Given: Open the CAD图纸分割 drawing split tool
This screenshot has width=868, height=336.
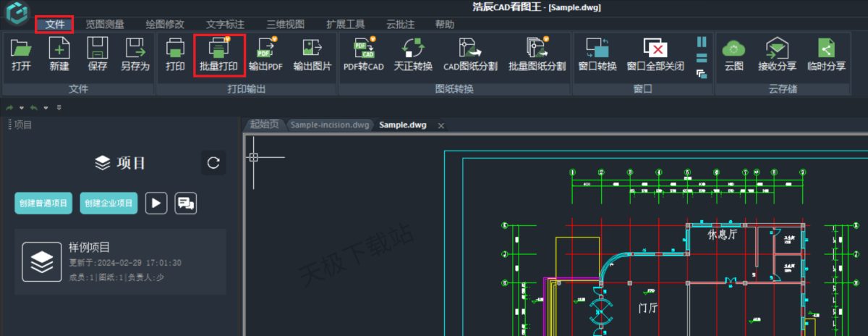Looking at the screenshot, I should pyautogui.click(x=470, y=56).
